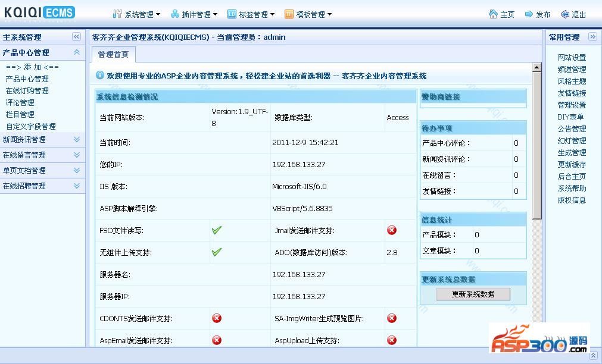Open 公告管理 in 常用管理
This screenshot has width=602, height=364.
click(572, 128)
